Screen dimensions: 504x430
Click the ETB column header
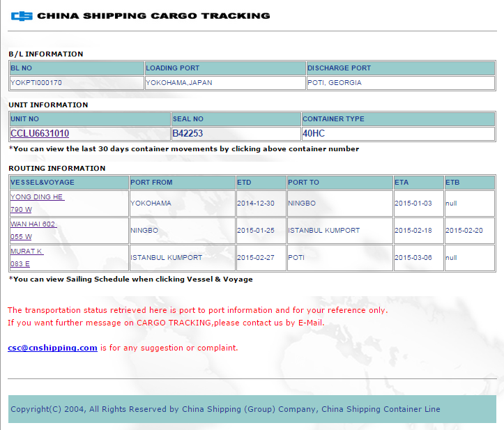click(x=470, y=182)
